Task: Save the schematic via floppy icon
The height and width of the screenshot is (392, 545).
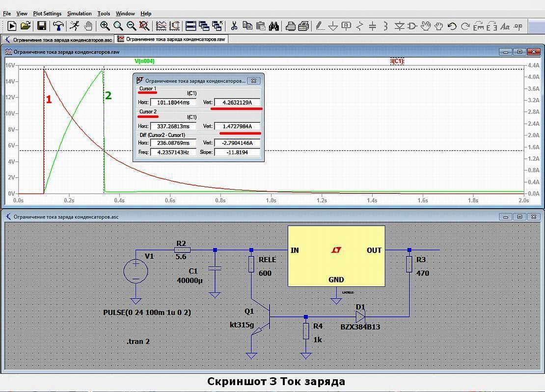Action: click(x=42, y=26)
